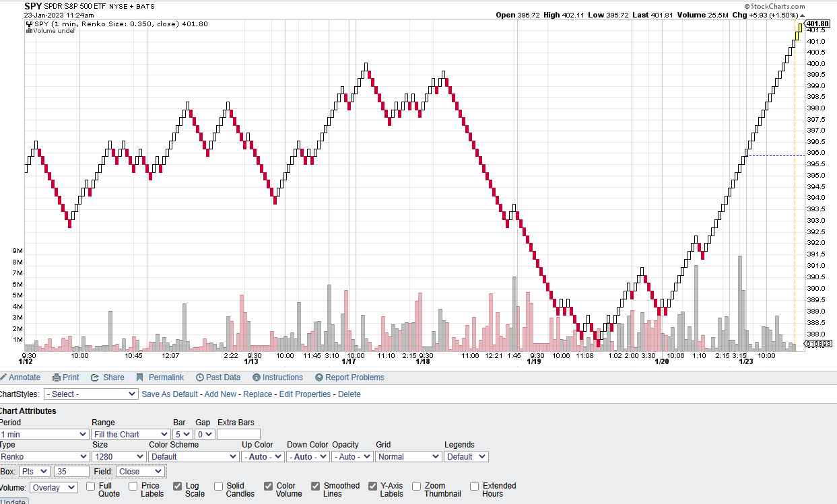Screen dimensions: 837x504
Task: Click the Replace chart style link
Action: tap(258, 394)
